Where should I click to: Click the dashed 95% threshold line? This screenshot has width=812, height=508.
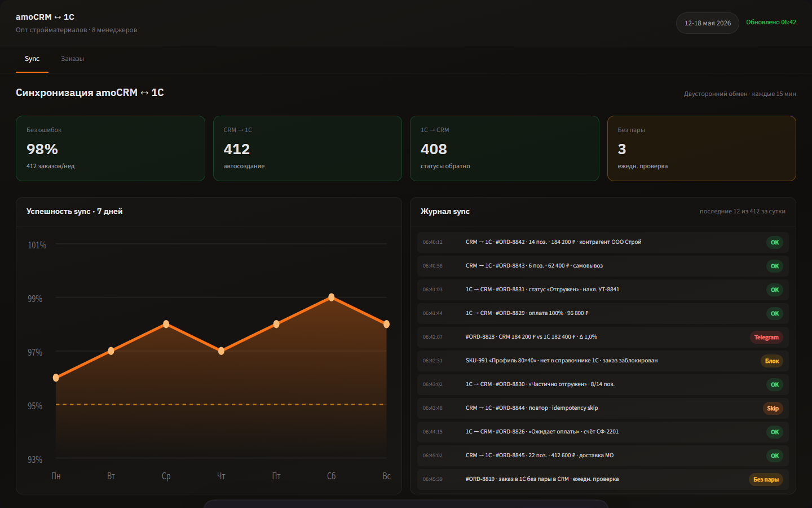coord(221,405)
